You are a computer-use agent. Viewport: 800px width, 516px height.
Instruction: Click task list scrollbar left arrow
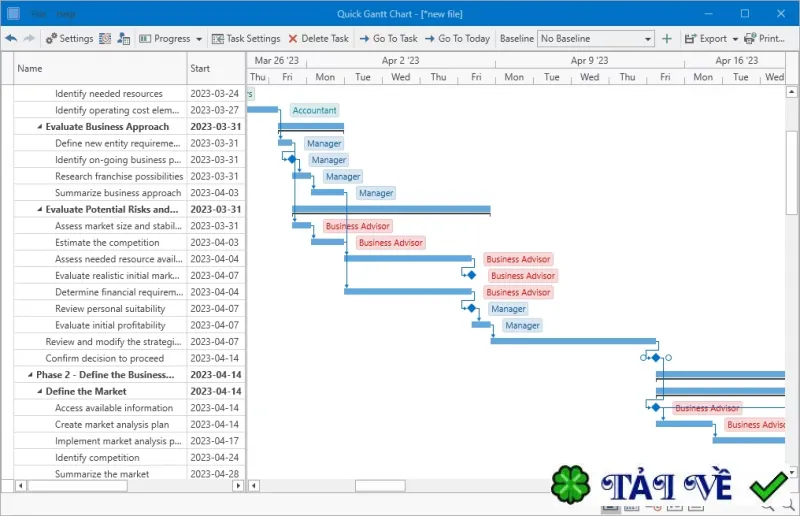click(x=20, y=486)
